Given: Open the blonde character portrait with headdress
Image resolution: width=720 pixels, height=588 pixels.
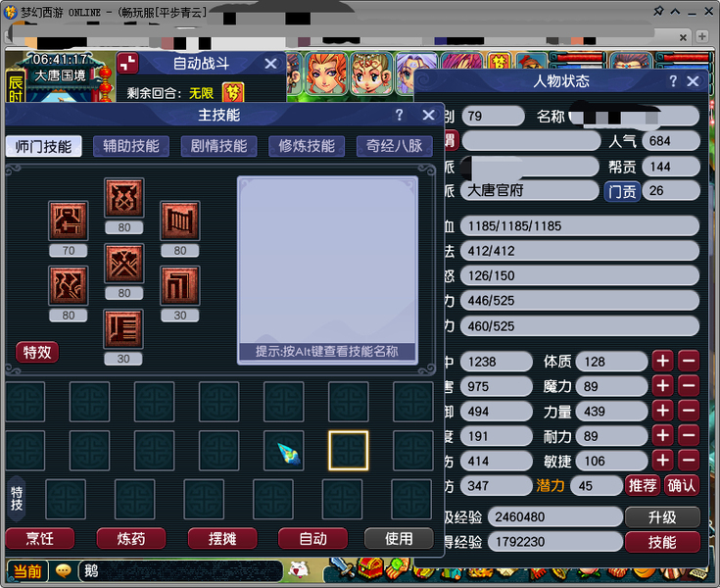Looking at the screenshot, I should (370, 73).
